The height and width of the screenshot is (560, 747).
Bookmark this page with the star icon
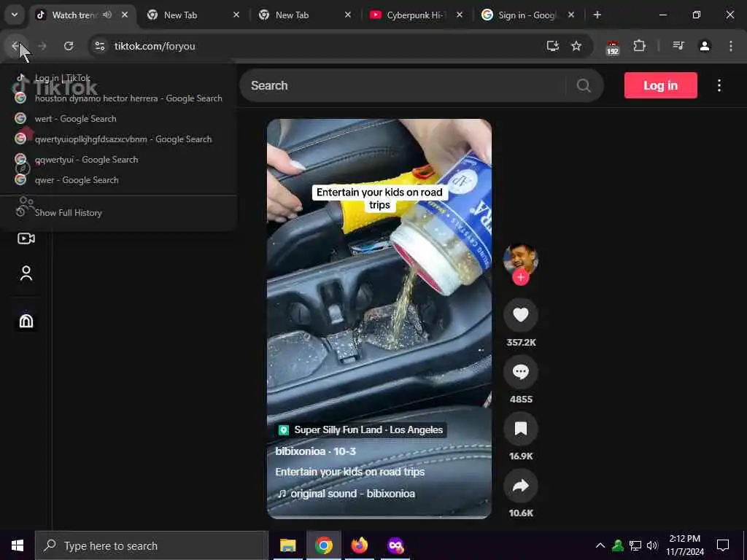coord(576,46)
